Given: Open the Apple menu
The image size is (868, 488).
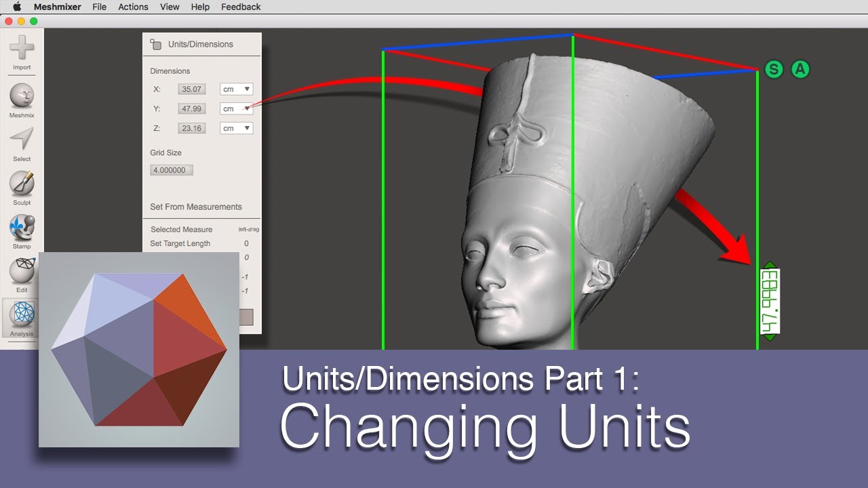Looking at the screenshot, I should coord(17,7).
